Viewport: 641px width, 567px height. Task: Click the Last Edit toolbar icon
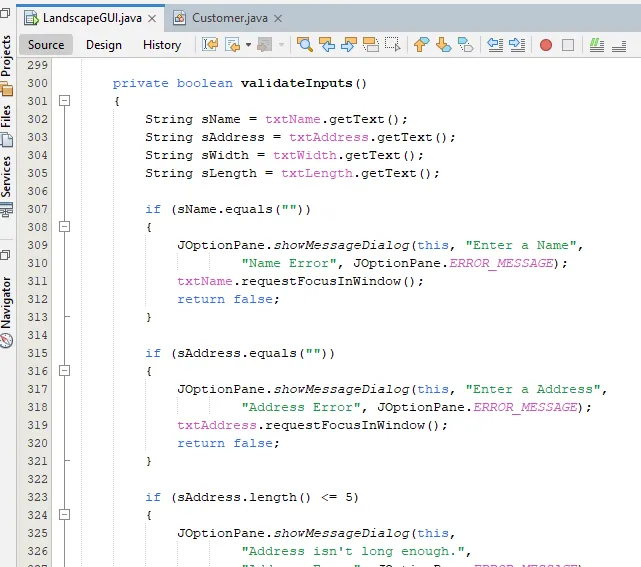[210, 45]
